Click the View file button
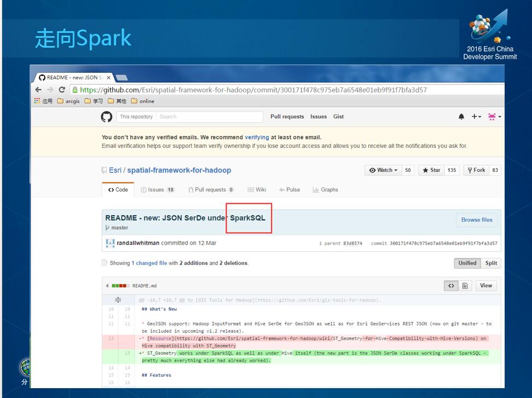This screenshot has width=532, height=398. click(x=486, y=286)
